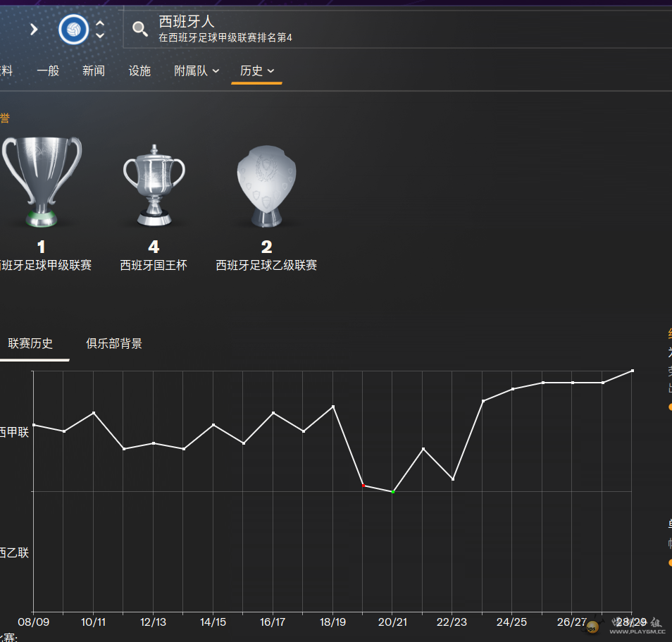Select the 西班牙国王杯 trophy icon

(154, 185)
